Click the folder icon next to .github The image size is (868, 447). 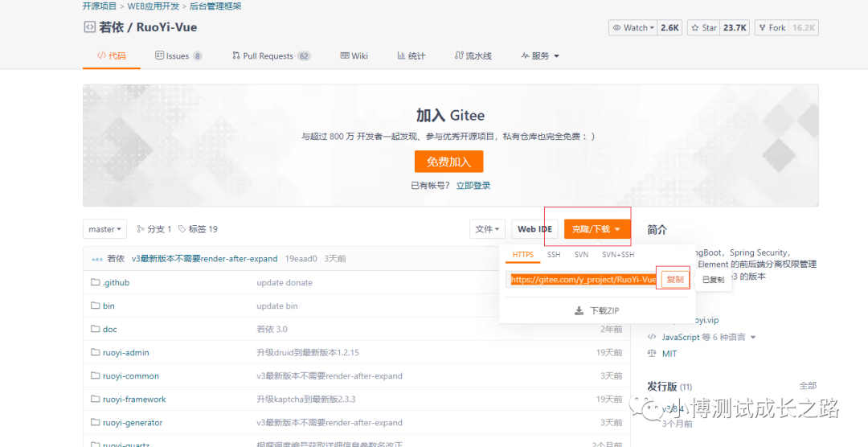click(95, 282)
